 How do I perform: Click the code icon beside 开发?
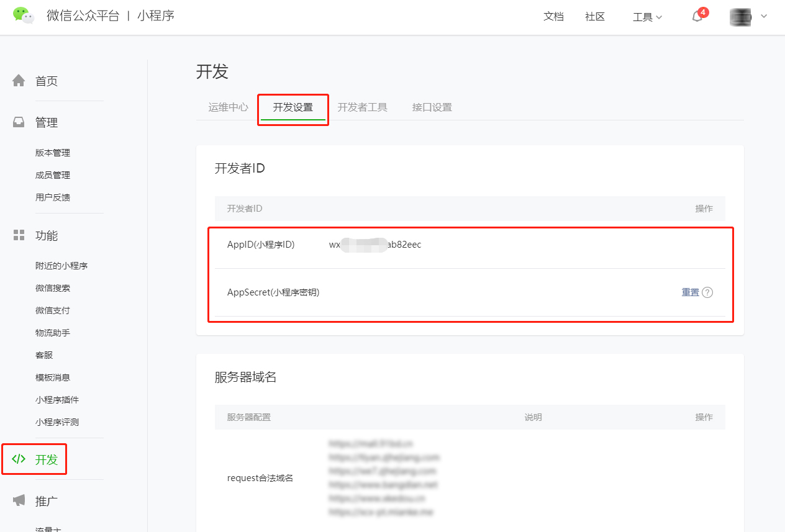click(x=19, y=459)
